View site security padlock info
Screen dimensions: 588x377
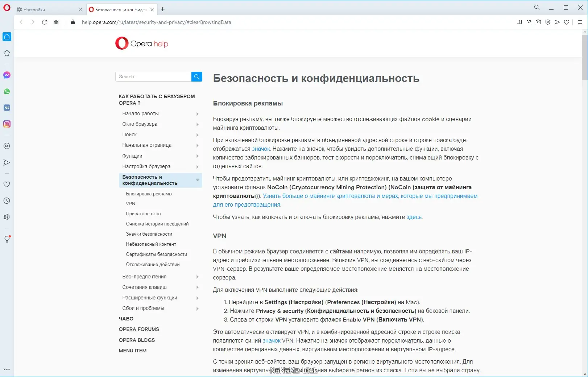[x=73, y=22]
